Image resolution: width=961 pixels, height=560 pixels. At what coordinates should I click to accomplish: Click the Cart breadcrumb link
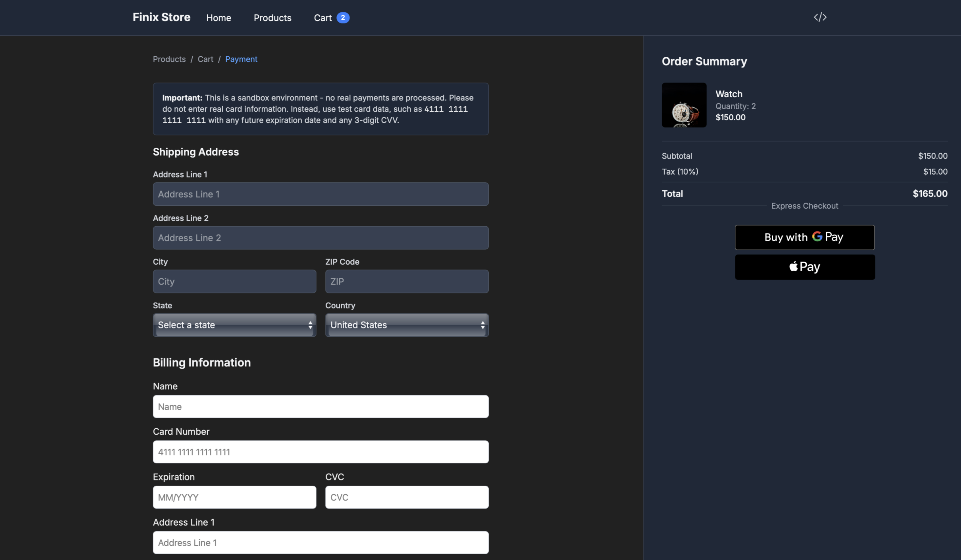(205, 59)
